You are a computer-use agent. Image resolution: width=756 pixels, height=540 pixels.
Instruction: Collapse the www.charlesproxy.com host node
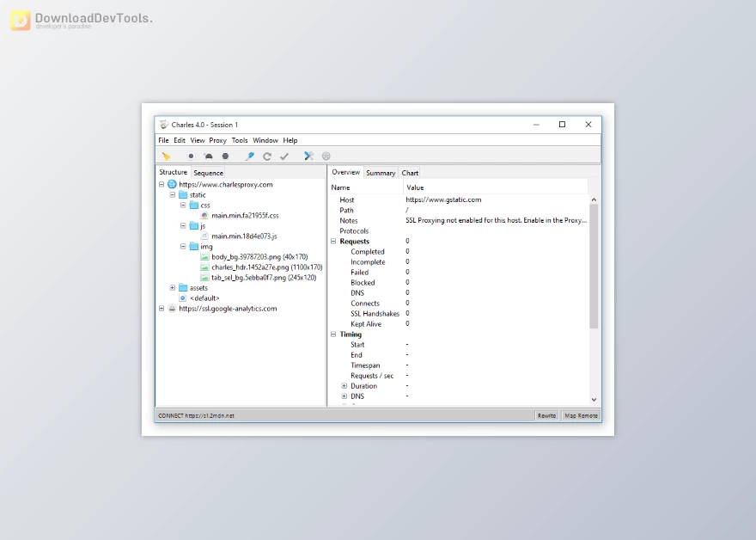click(162, 184)
